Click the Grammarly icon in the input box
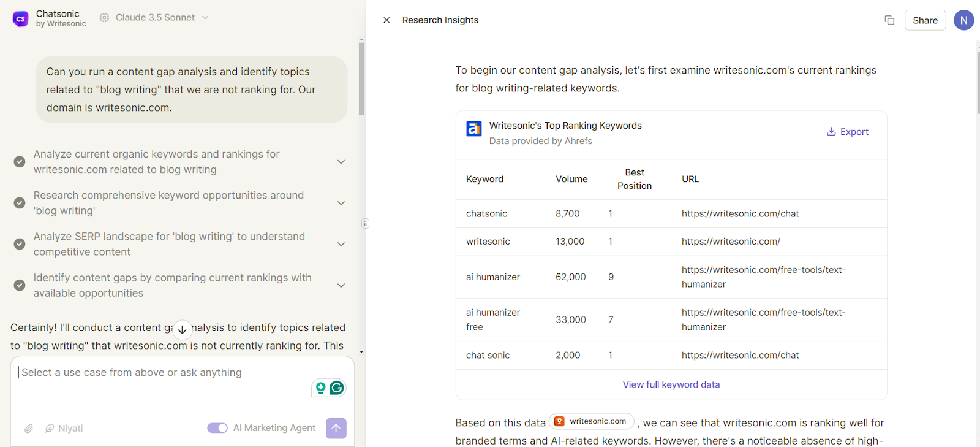Image resolution: width=980 pixels, height=447 pixels. point(337,388)
